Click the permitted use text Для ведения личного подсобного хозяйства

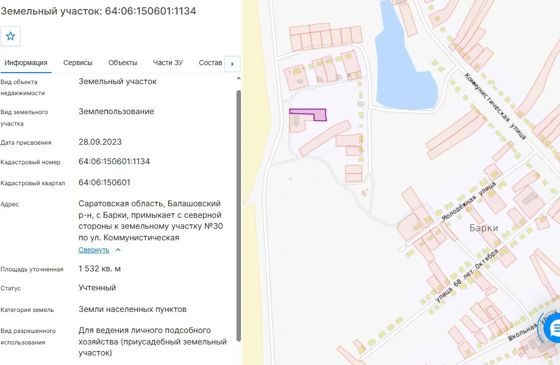click(152, 341)
